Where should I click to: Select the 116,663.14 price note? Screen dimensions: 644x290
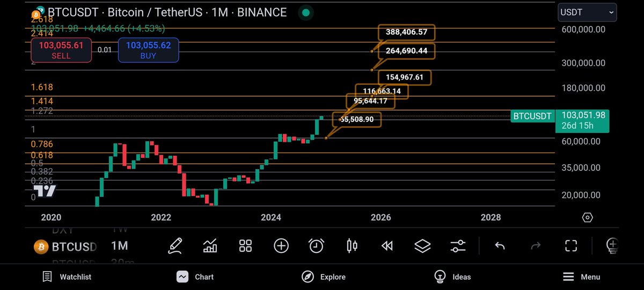click(x=382, y=91)
